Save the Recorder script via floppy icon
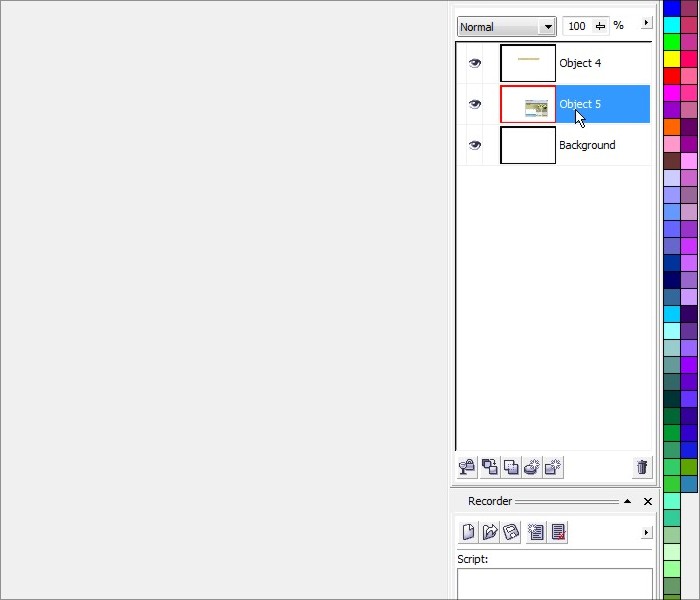 point(511,532)
